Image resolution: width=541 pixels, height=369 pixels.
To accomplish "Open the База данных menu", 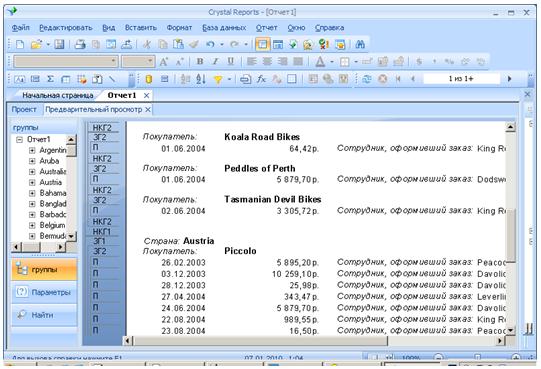I will pyautogui.click(x=224, y=28).
